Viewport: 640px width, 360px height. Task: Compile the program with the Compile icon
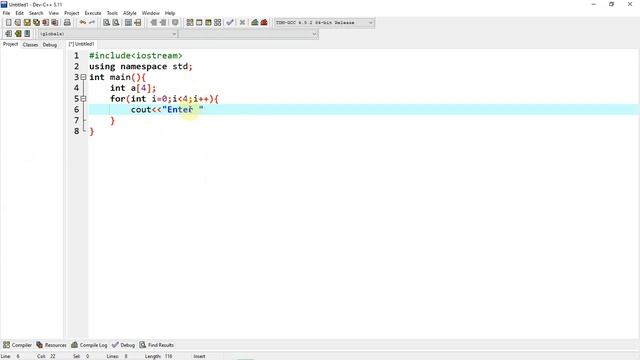click(190, 22)
